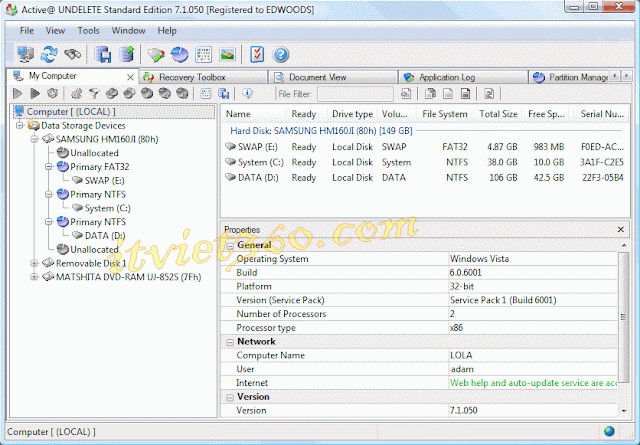Screen dimensions: 640x445
Task: Click the My Computer toolbar icon
Action: 25,54
